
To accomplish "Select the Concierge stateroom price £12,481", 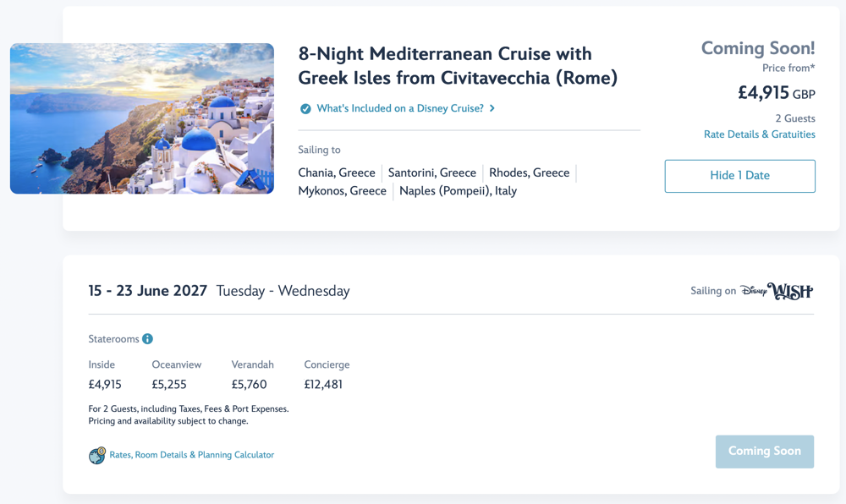I will pos(323,385).
